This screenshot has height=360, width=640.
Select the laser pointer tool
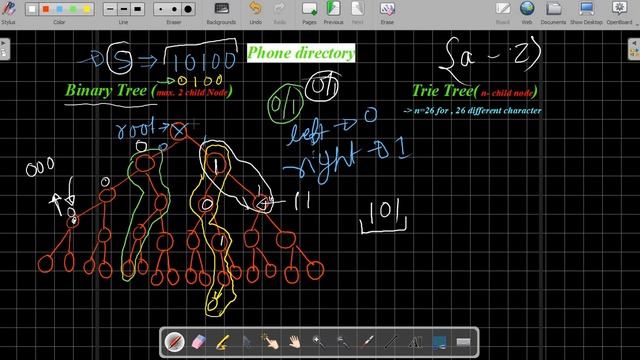click(x=367, y=342)
